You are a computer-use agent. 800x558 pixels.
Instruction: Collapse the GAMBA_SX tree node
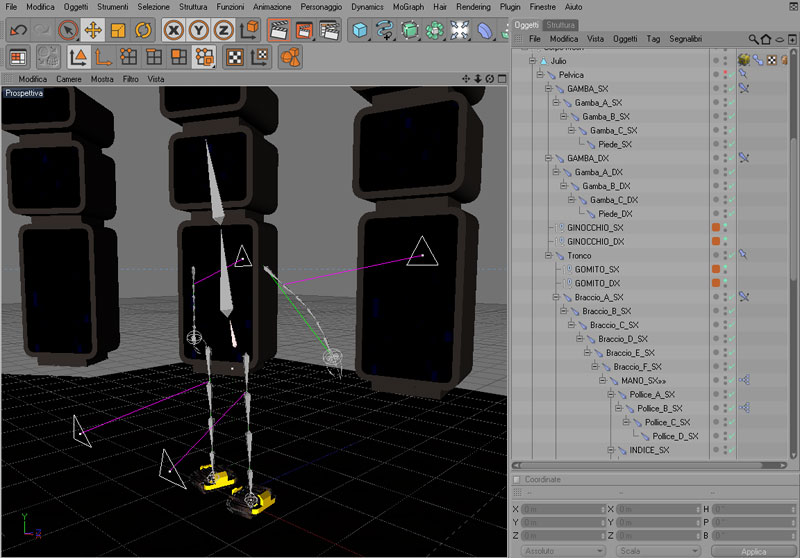(x=549, y=89)
